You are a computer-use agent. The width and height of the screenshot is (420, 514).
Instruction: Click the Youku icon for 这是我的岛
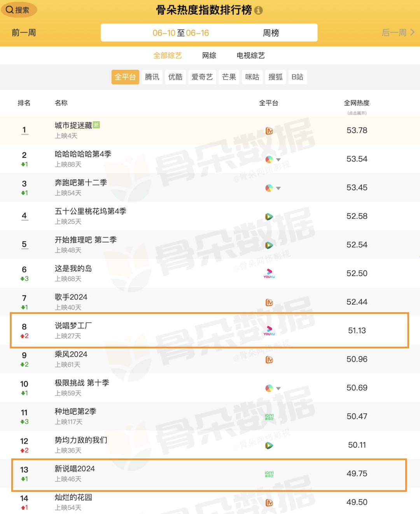tap(269, 273)
